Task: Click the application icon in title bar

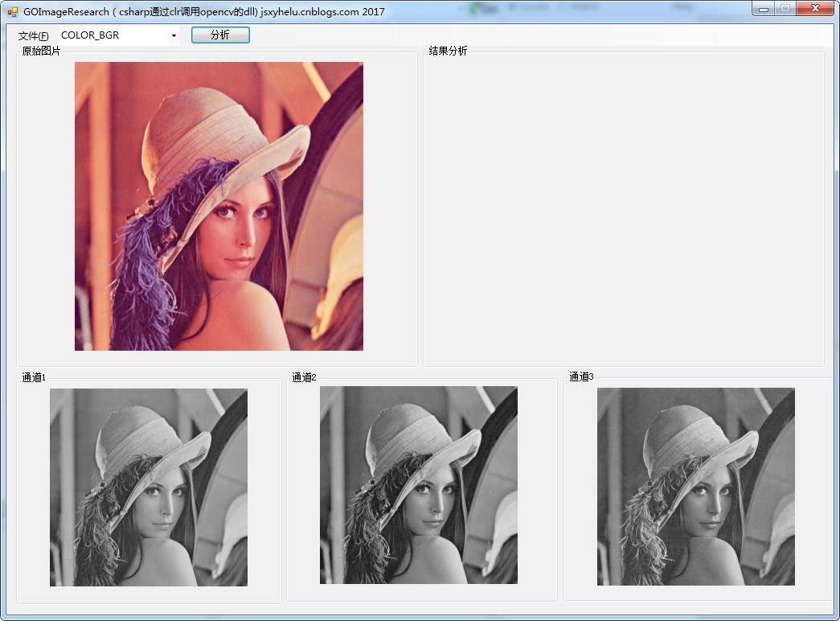Action: pos(13,11)
